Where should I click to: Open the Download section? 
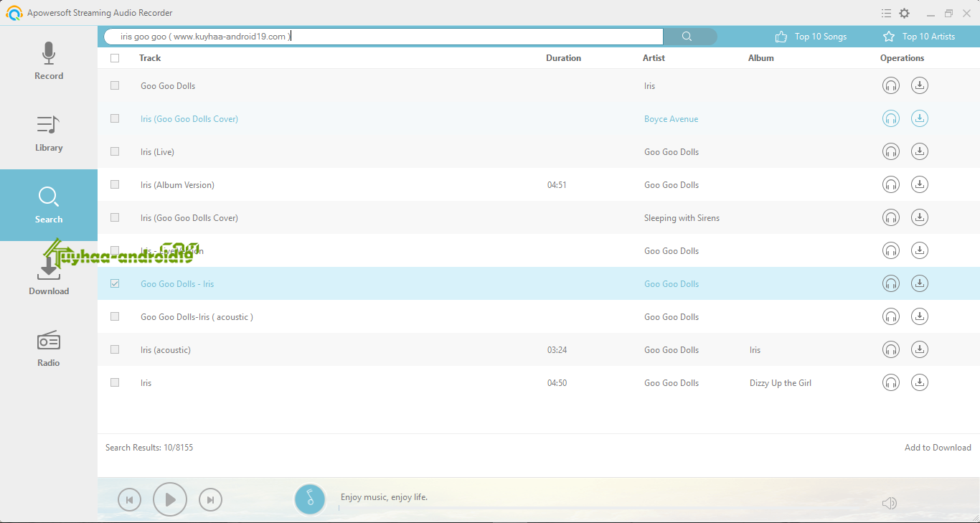tap(49, 277)
